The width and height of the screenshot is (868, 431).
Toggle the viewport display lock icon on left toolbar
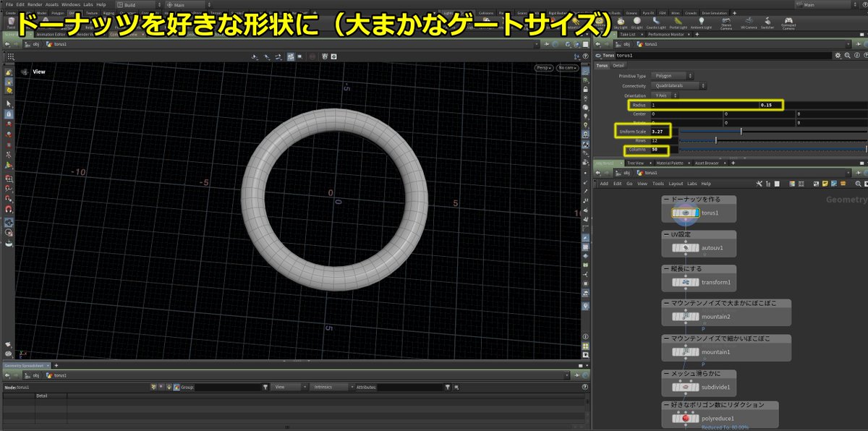pyautogui.click(x=9, y=114)
